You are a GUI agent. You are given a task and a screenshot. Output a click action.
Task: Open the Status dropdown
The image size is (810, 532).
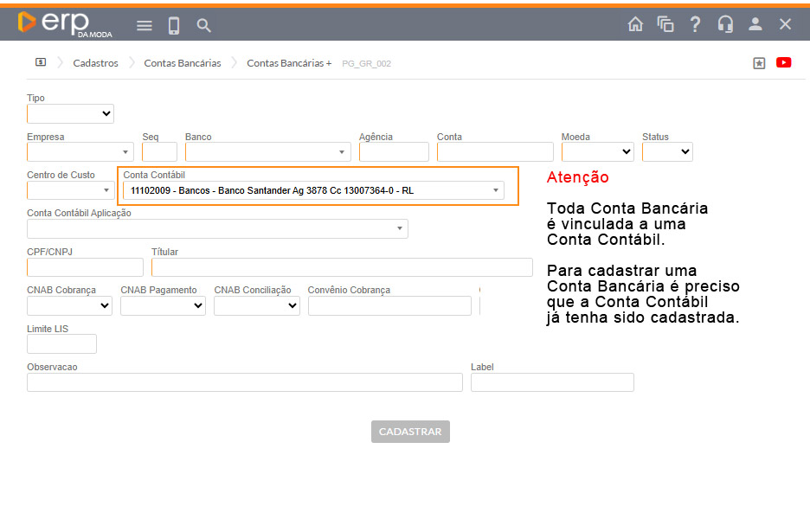pyautogui.click(x=667, y=151)
